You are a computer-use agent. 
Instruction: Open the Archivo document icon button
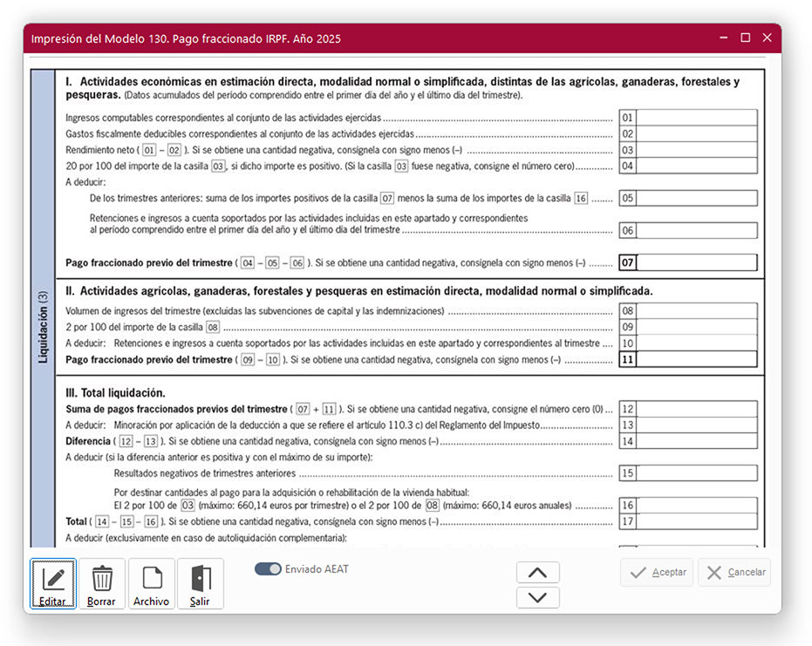152,583
